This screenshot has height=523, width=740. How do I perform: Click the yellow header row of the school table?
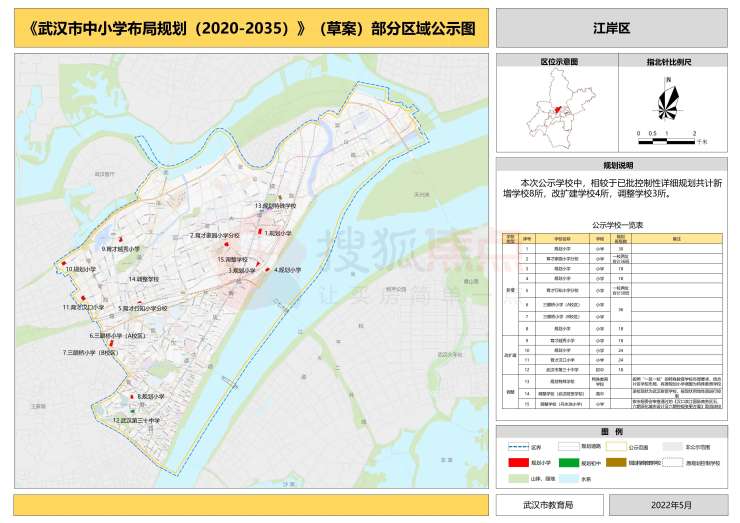[x=613, y=238]
